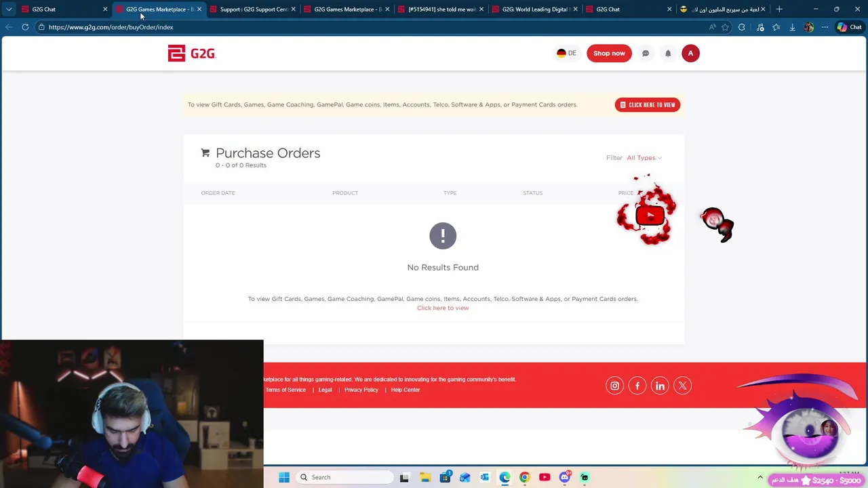Click the Windows taskbar Search box
Viewport: 868px width, 488px height.
click(344, 477)
